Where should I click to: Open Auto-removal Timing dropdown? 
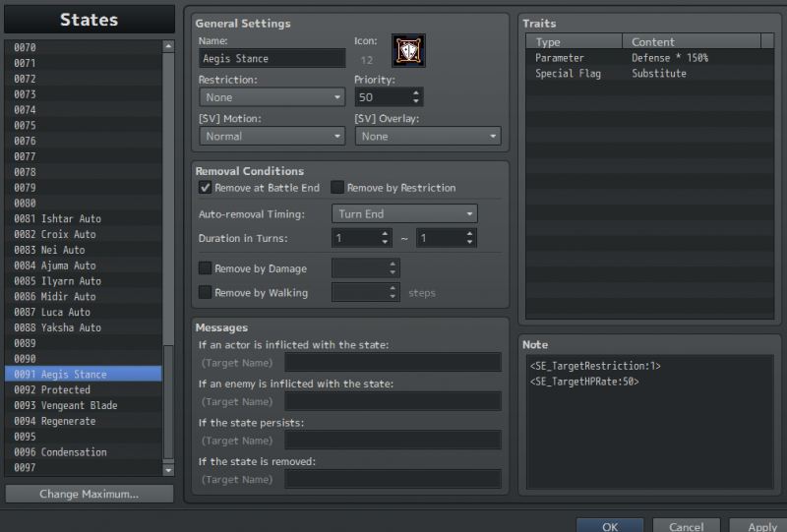point(404,213)
